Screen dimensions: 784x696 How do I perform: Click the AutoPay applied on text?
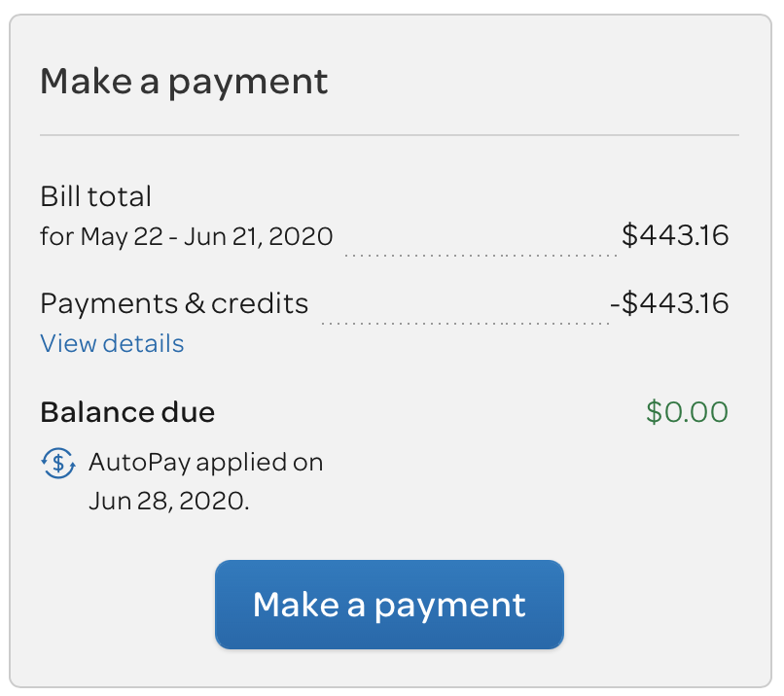[206, 463]
